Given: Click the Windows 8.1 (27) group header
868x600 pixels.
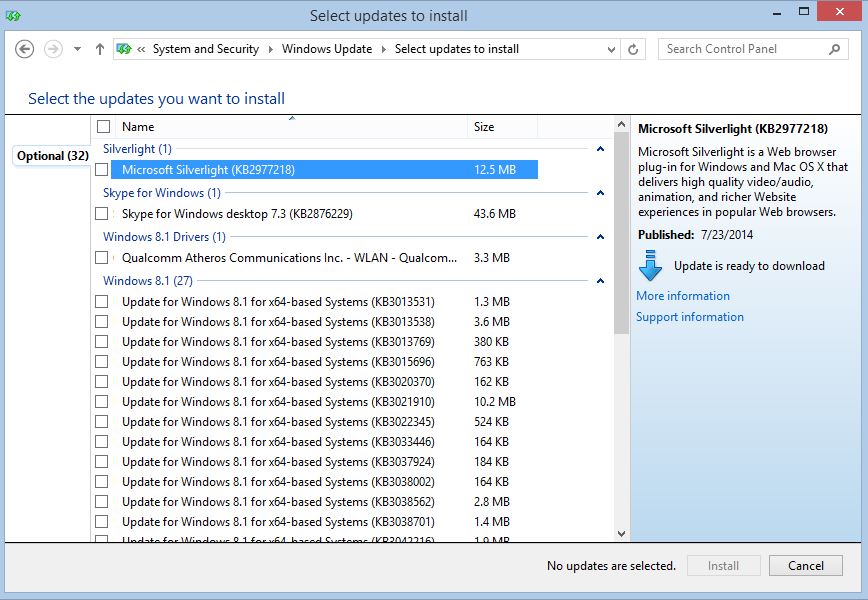Looking at the screenshot, I should tap(148, 281).
